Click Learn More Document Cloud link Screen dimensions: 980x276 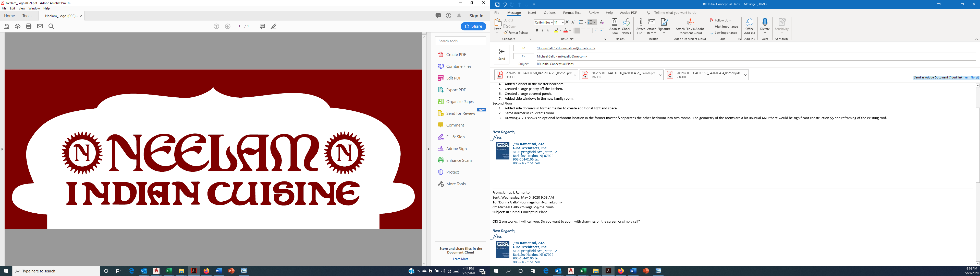coord(460,259)
